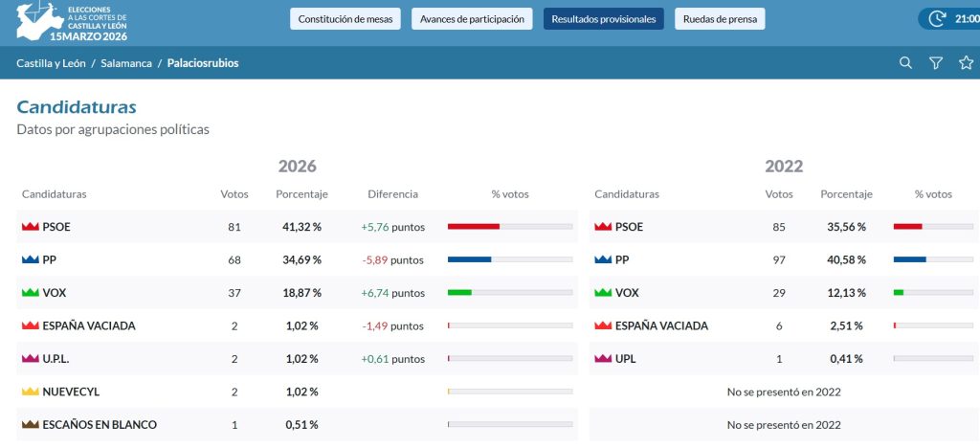This screenshot has width=980, height=448.
Task: Click Escaños en Blanco percentage 0,51 %
Action: [301, 425]
